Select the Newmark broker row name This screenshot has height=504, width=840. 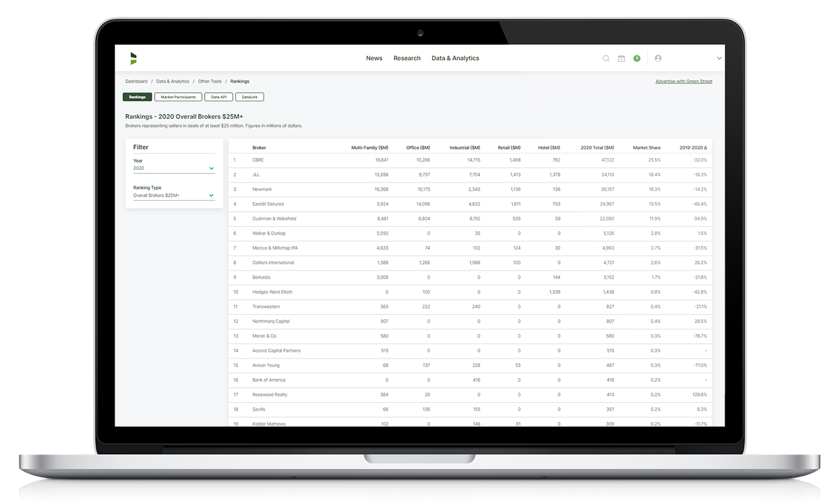coord(262,189)
